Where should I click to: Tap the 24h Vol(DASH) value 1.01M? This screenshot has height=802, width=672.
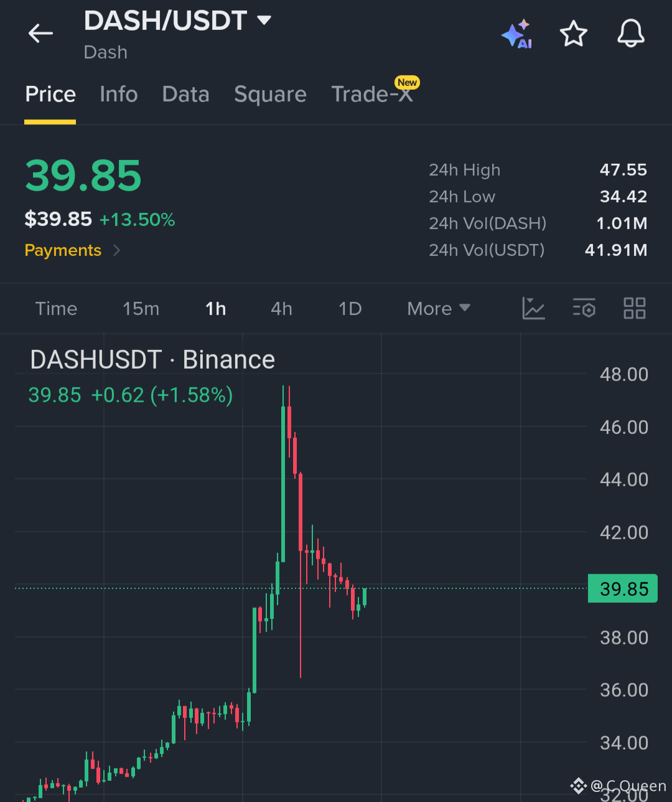coord(622,224)
